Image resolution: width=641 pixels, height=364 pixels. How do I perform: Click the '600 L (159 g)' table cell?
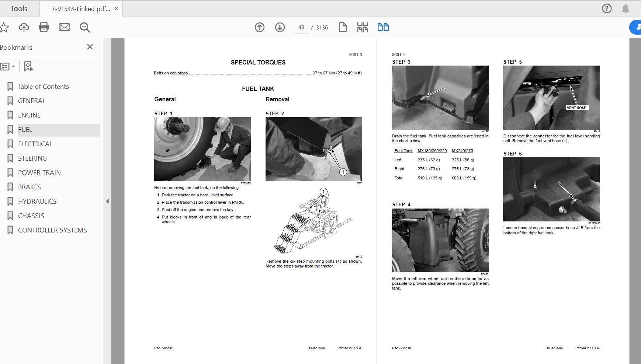464,178
